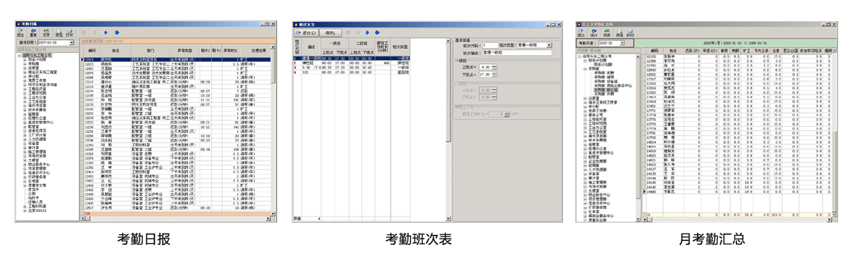Click 编码 column header in 考勤日报 table
This screenshot has width=868, height=260.
92,50
